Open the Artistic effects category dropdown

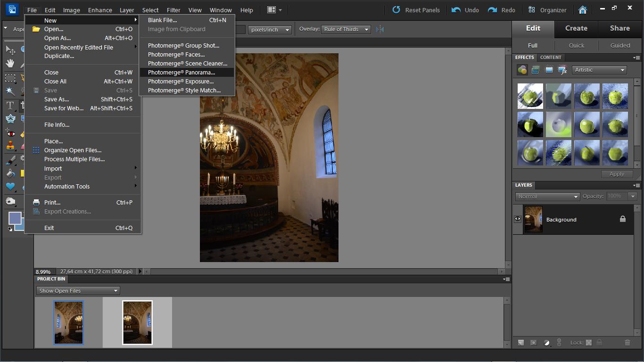(600, 70)
